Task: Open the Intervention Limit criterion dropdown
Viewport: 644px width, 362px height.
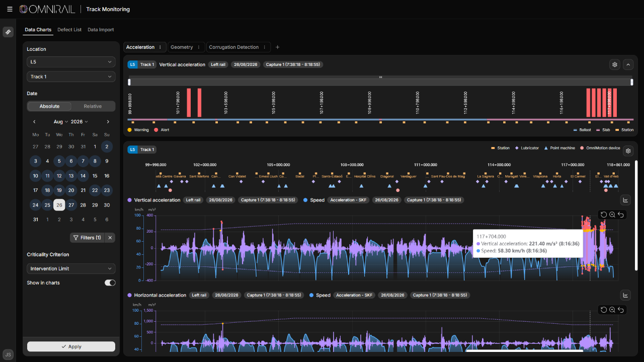Action: tap(71, 269)
